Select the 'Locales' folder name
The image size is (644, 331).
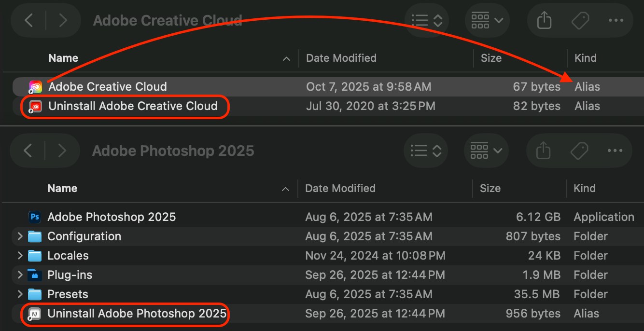pyautogui.click(x=68, y=256)
